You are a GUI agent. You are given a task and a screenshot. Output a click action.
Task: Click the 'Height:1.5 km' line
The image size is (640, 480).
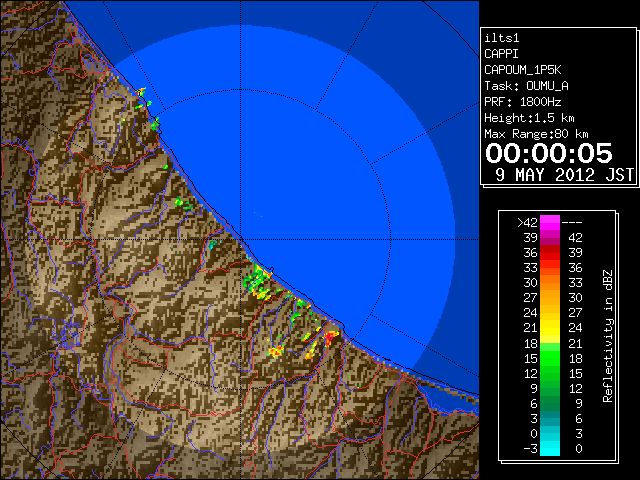[x=529, y=118]
